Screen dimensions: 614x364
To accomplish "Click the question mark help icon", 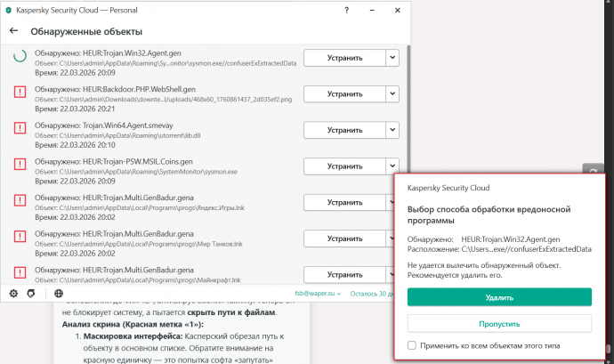I will (x=346, y=8).
